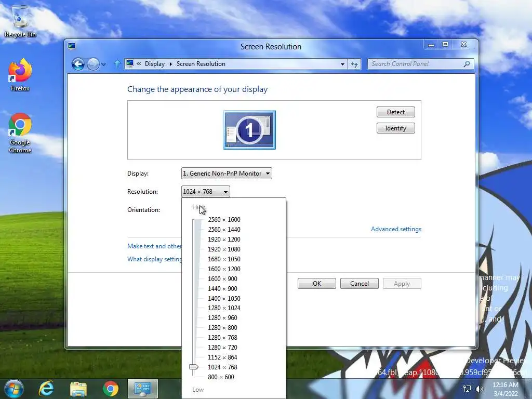Click the Cancel button

(x=360, y=284)
